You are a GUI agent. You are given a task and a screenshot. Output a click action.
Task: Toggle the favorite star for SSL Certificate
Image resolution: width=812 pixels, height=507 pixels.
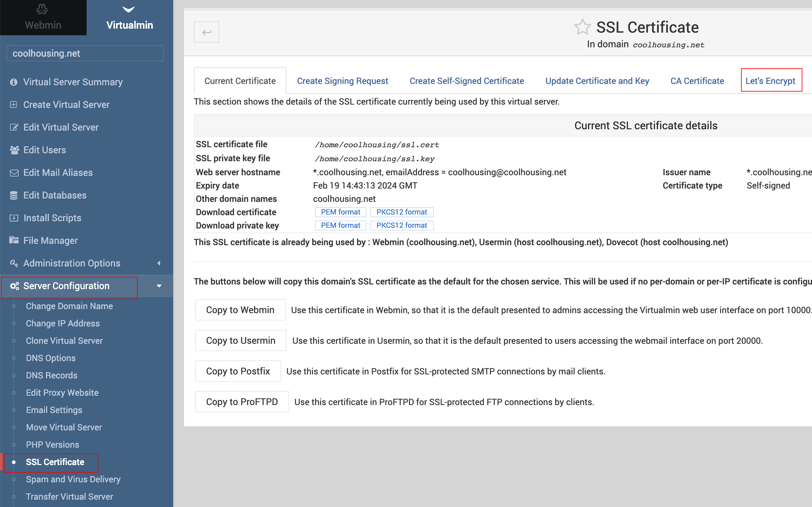pyautogui.click(x=582, y=26)
